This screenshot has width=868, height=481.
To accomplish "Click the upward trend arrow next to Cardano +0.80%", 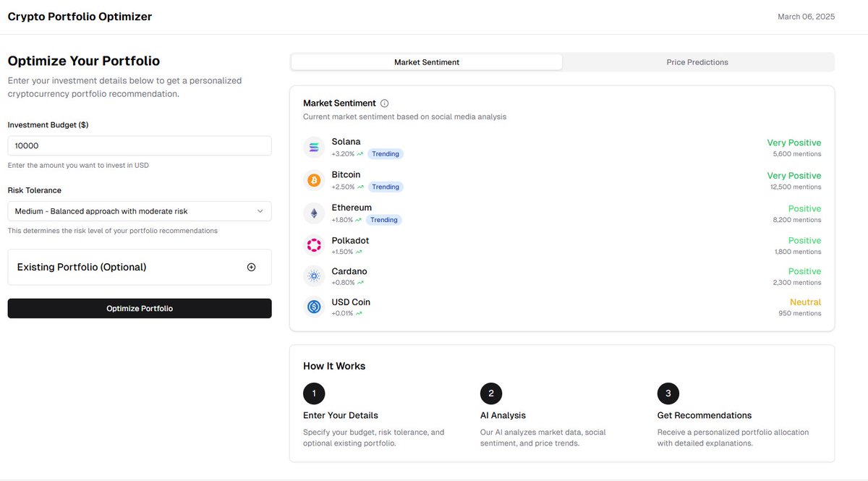I will tap(360, 283).
